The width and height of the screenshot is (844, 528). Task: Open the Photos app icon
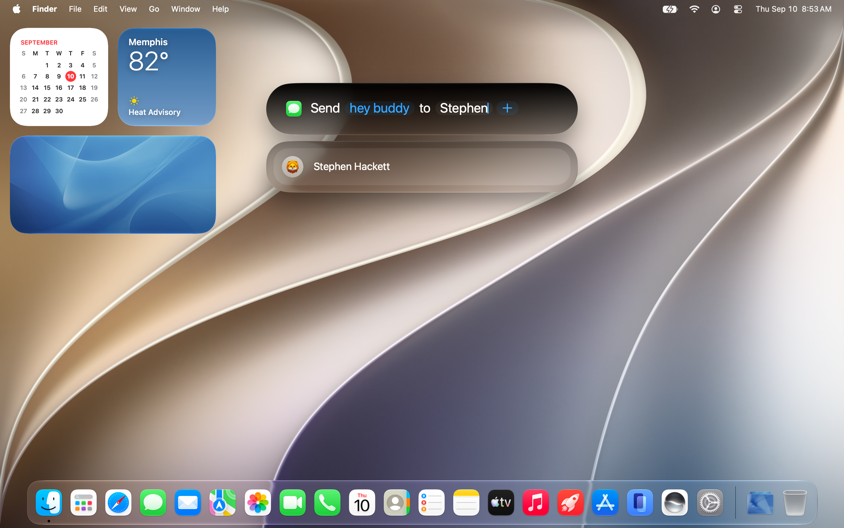(x=258, y=503)
